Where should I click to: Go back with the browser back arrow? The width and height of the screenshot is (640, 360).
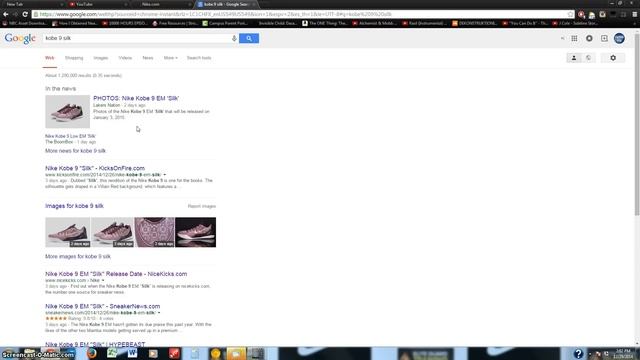pyautogui.click(x=6, y=14)
